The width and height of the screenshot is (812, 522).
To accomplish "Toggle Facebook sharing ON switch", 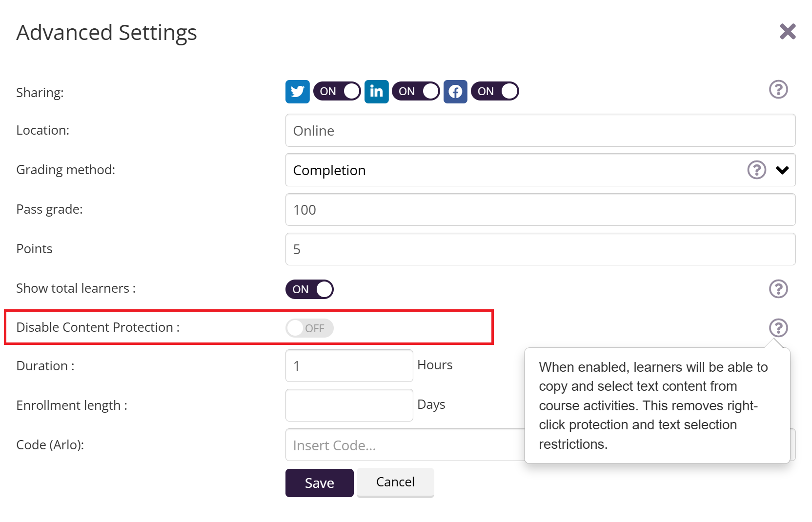I will 495,92.
